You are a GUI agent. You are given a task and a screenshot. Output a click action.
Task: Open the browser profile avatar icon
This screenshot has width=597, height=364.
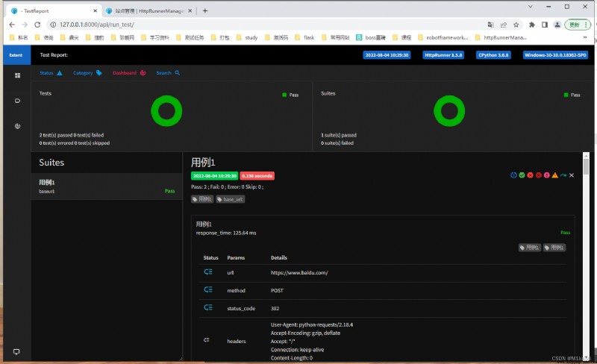557,25
